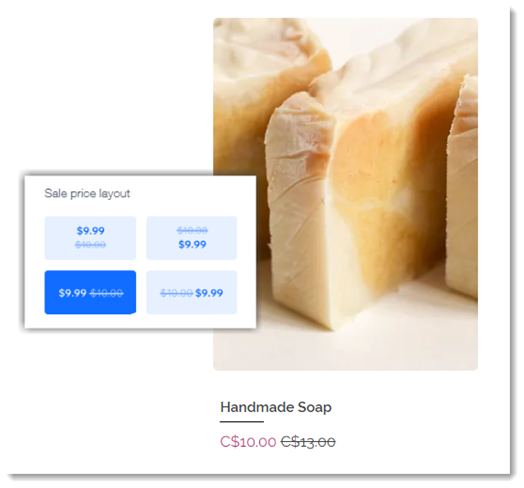524x488 pixels.
Task: Select stacked layout with $10.00 above $9.99
Action: (x=192, y=238)
